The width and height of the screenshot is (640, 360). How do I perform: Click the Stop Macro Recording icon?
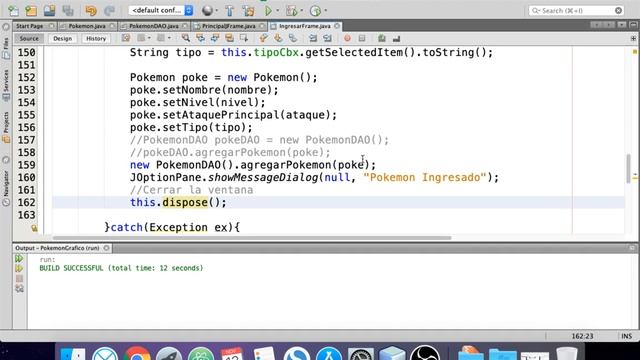coord(362,38)
